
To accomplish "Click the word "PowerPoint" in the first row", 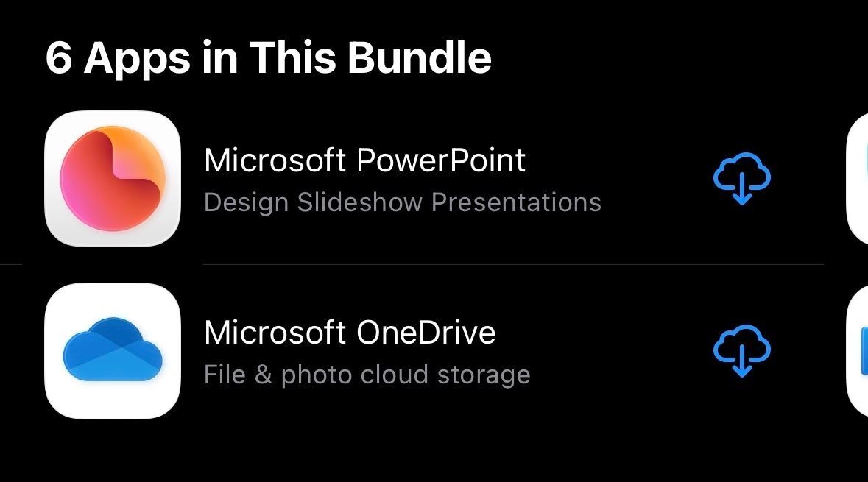I will point(441,160).
